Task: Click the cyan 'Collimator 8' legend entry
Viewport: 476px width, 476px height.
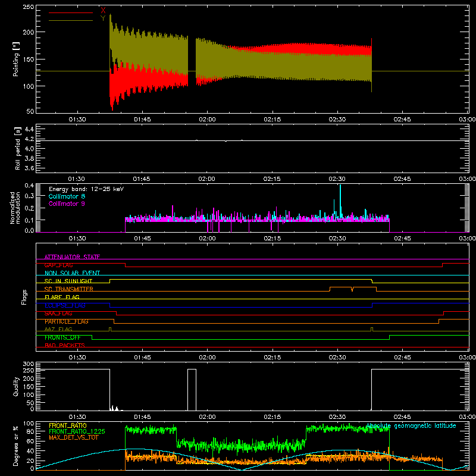Action: coord(67,196)
